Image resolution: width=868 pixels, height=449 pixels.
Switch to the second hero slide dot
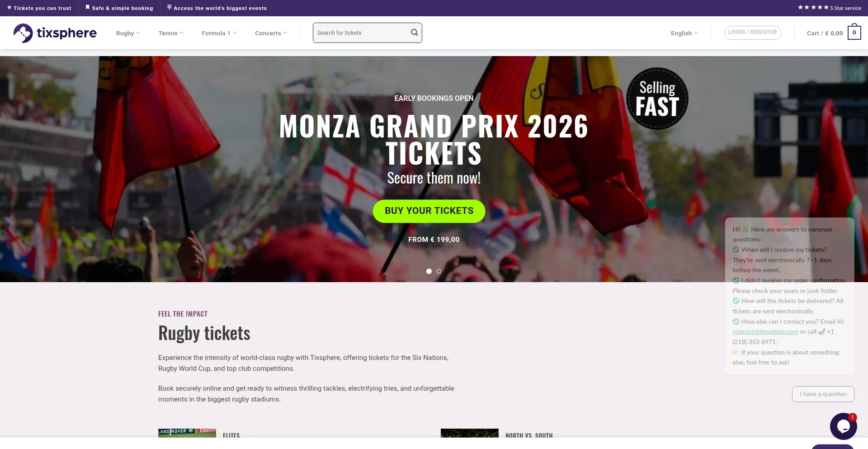[x=439, y=271]
